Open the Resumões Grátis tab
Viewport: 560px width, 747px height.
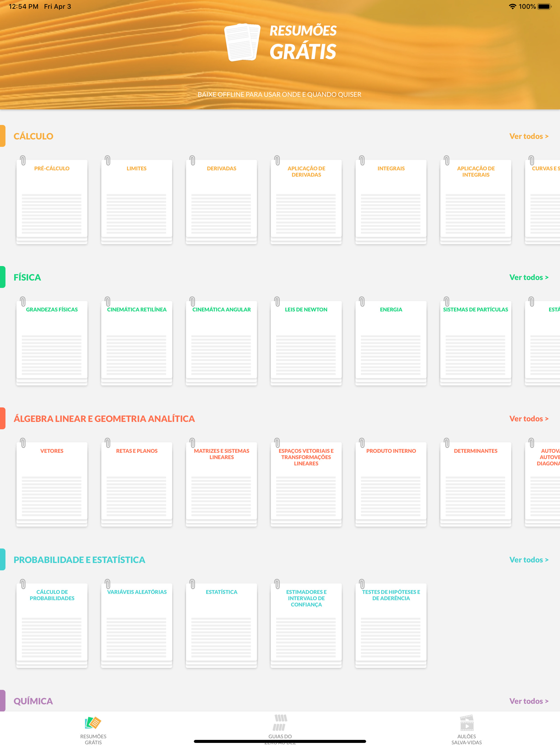(93, 730)
